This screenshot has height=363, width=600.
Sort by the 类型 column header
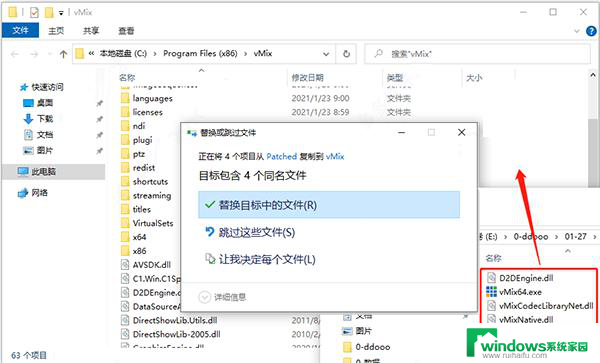point(395,78)
